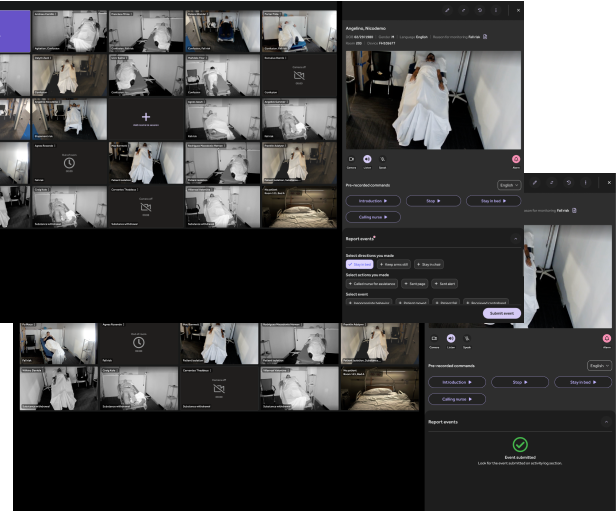Click Angelino Nicodemo's large video in the Submit event panel

coord(433,100)
